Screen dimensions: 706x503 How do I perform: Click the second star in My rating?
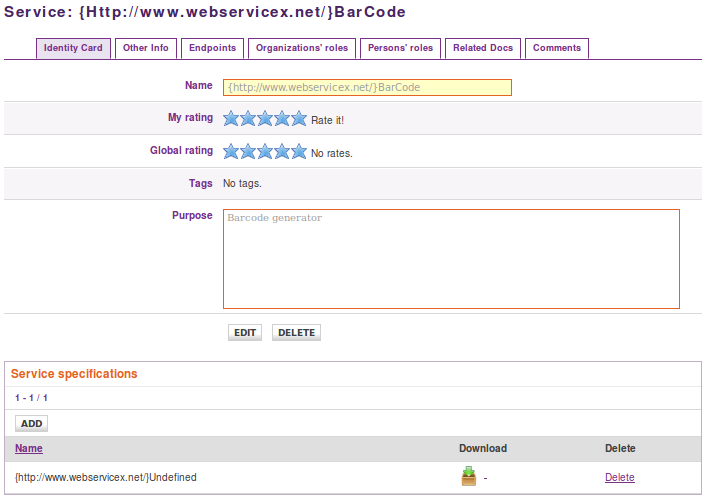[248, 119]
